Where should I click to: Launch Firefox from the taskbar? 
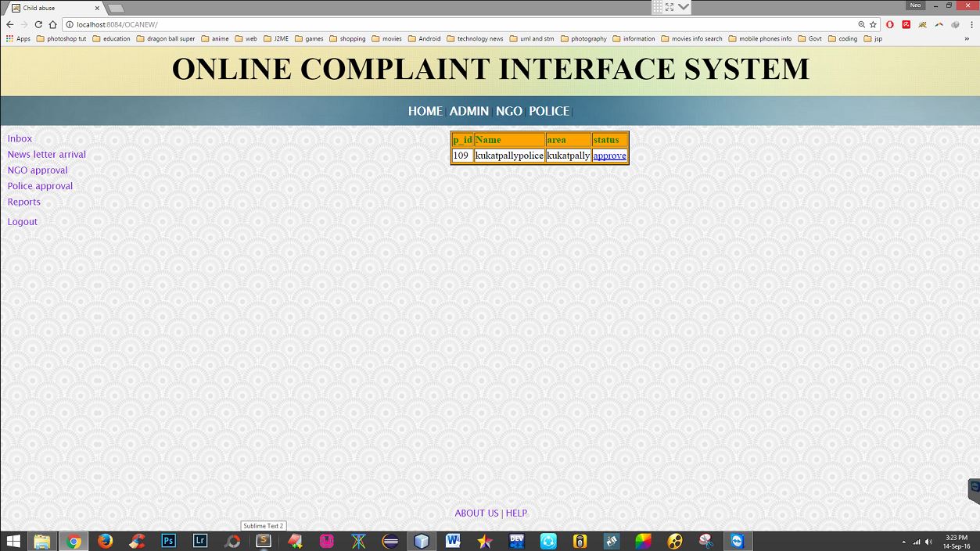click(106, 541)
